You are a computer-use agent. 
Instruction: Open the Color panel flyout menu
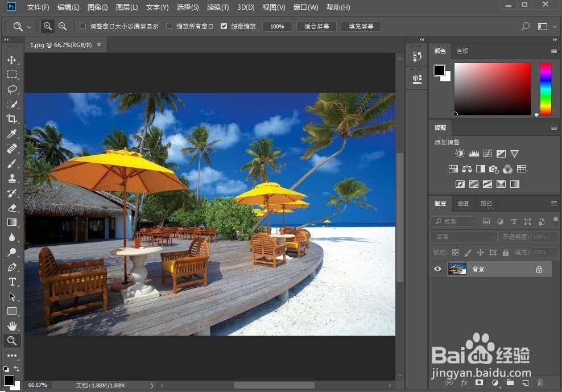pos(554,51)
